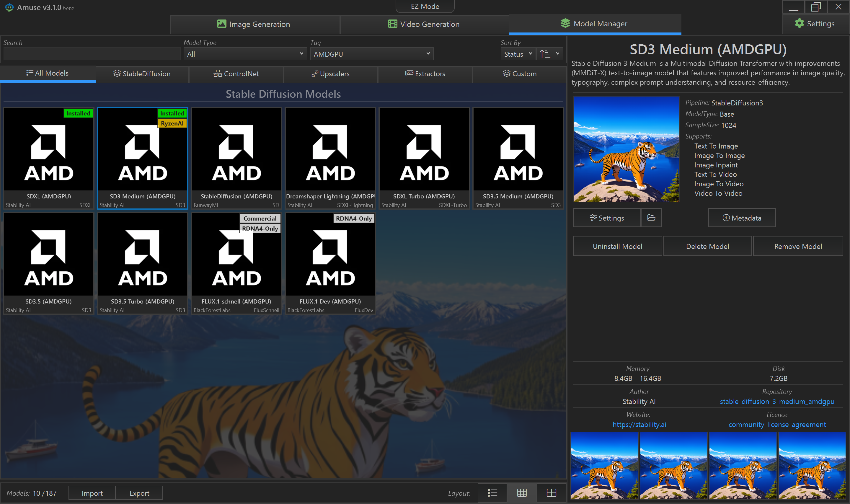
Task: Go to the Upscalers tab
Action: click(x=330, y=74)
